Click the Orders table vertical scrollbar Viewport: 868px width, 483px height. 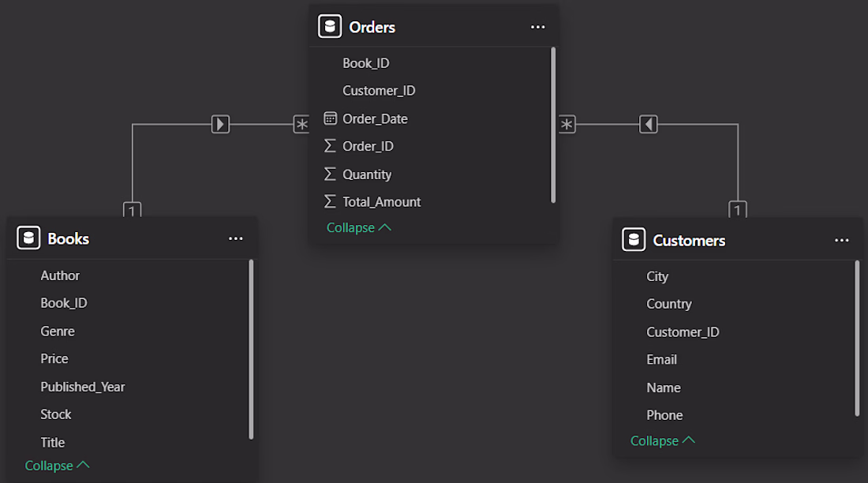click(x=553, y=125)
